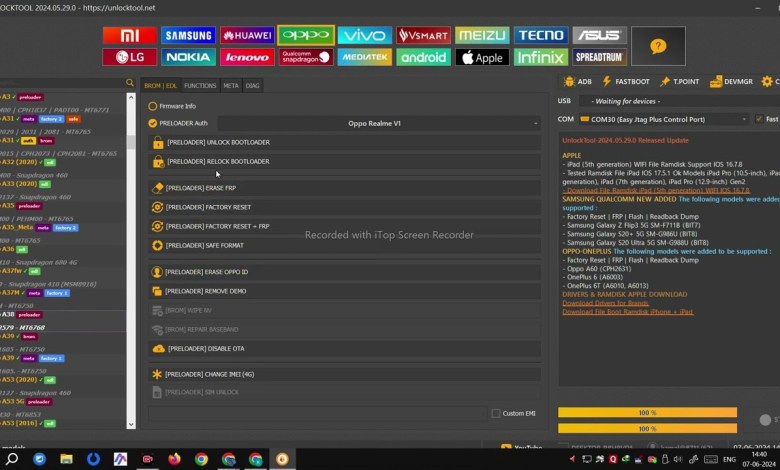Select the MediaTek chipset tile
Image resolution: width=780 pixels, height=470 pixels.
364,57
